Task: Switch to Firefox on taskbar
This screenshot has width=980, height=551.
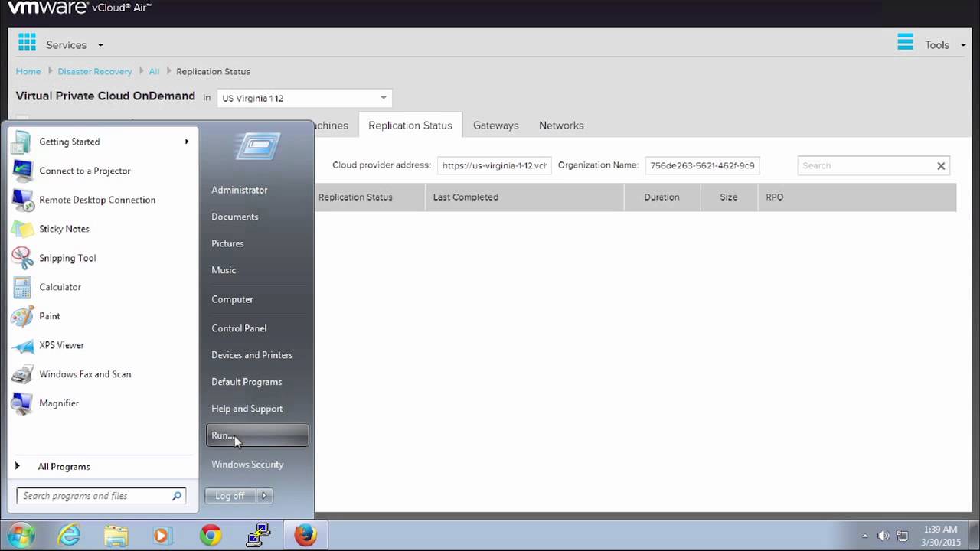Action: [305, 535]
